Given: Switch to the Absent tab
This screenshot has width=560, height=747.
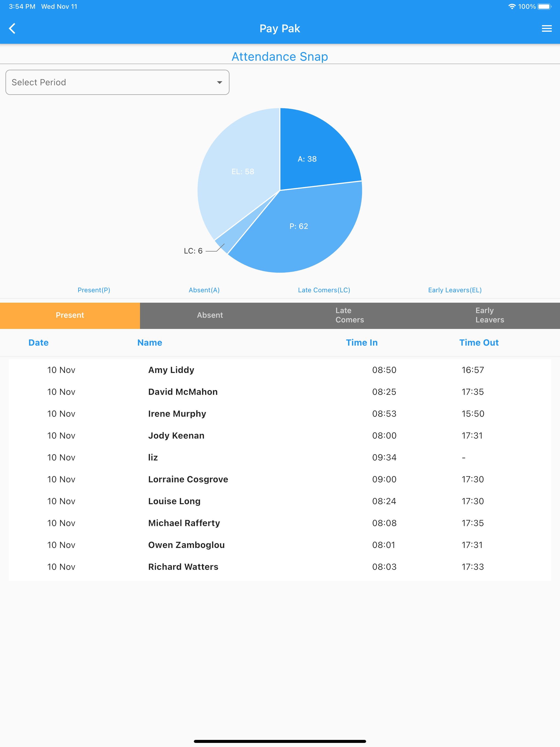Looking at the screenshot, I should (210, 315).
